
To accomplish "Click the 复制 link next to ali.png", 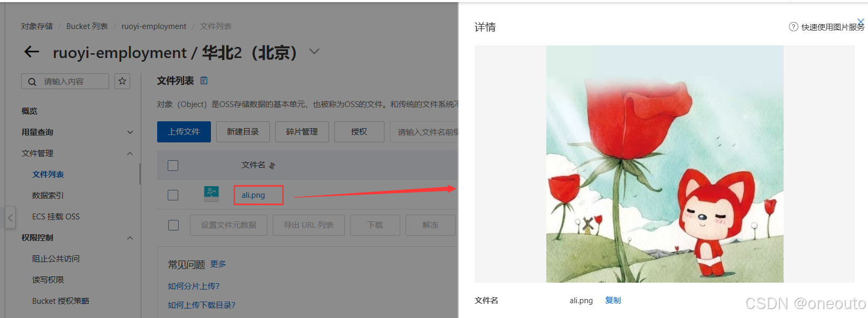I will pyautogui.click(x=613, y=300).
